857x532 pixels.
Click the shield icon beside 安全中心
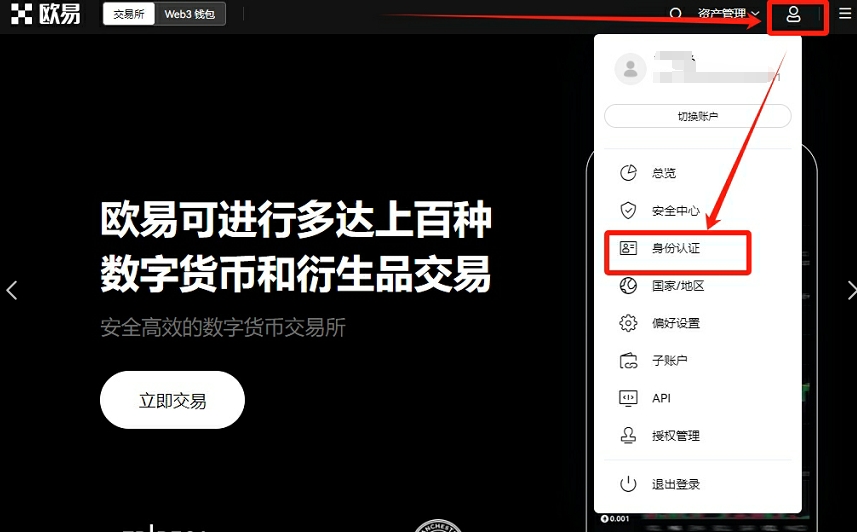628,211
